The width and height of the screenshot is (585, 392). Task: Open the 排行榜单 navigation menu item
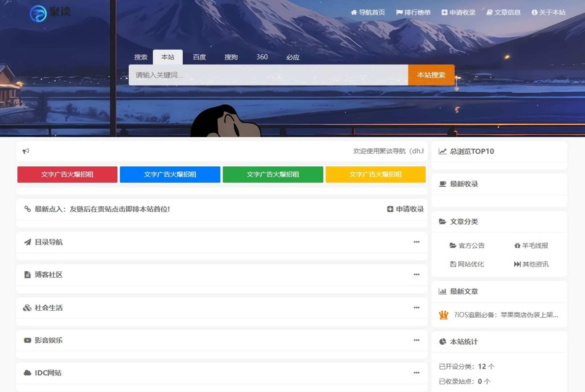[413, 12]
